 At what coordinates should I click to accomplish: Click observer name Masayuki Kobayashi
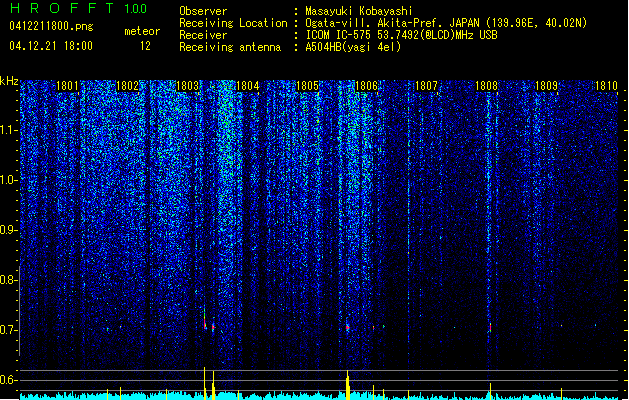pos(359,11)
